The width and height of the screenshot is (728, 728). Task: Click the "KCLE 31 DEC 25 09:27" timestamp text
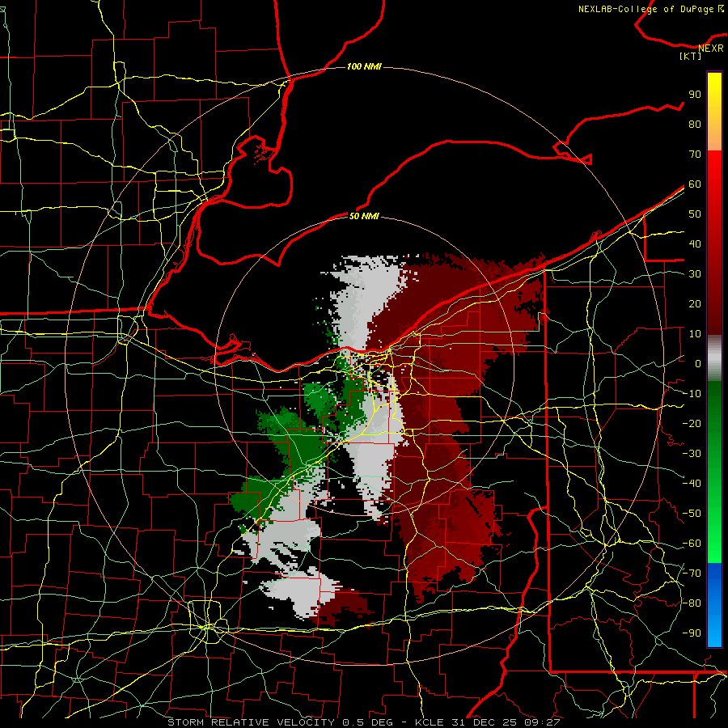[488, 722]
